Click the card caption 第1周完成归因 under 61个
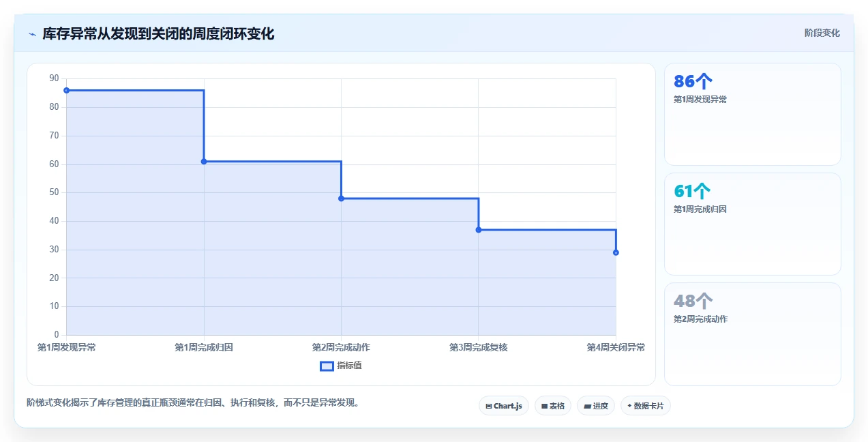This screenshot has height=442, width=868. 700,209
